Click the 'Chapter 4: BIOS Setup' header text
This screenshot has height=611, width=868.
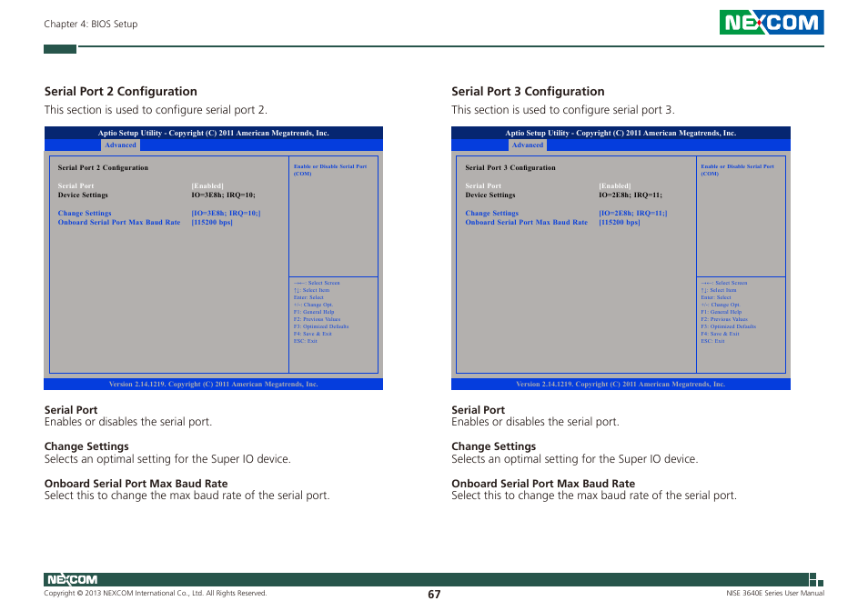coord(91,24)
